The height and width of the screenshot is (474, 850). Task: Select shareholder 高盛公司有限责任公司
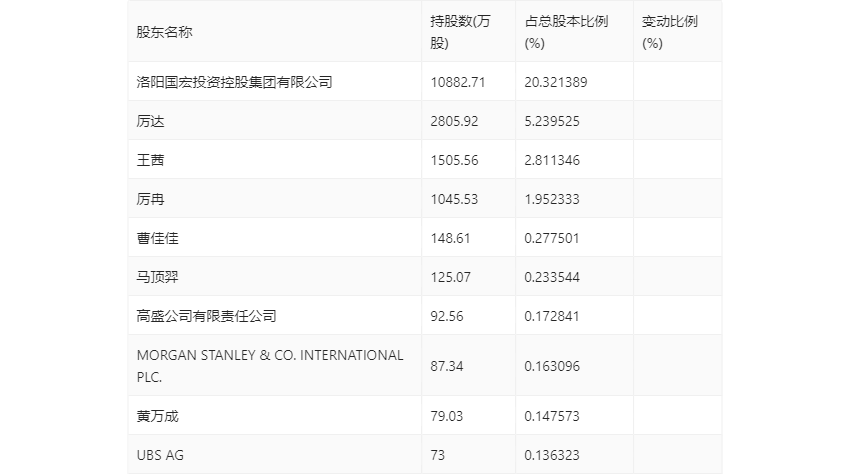point(206,316)
